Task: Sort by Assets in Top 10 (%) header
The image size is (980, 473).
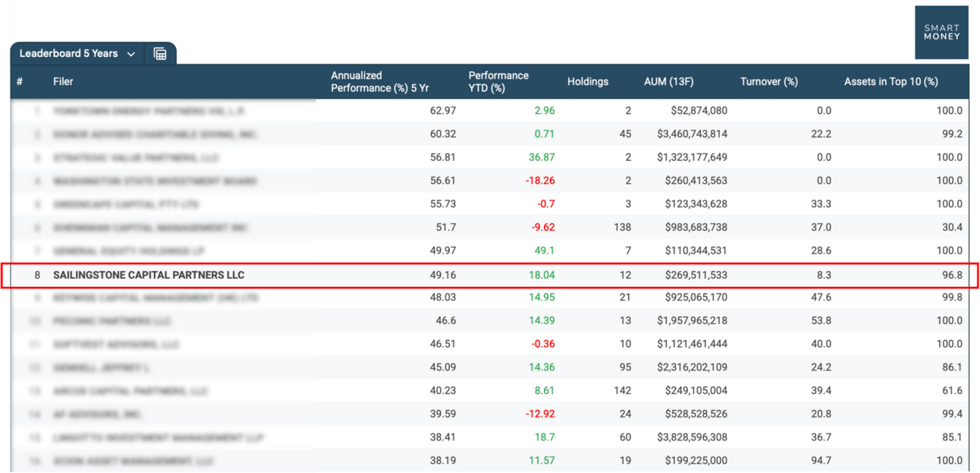Action: point(891,81)
